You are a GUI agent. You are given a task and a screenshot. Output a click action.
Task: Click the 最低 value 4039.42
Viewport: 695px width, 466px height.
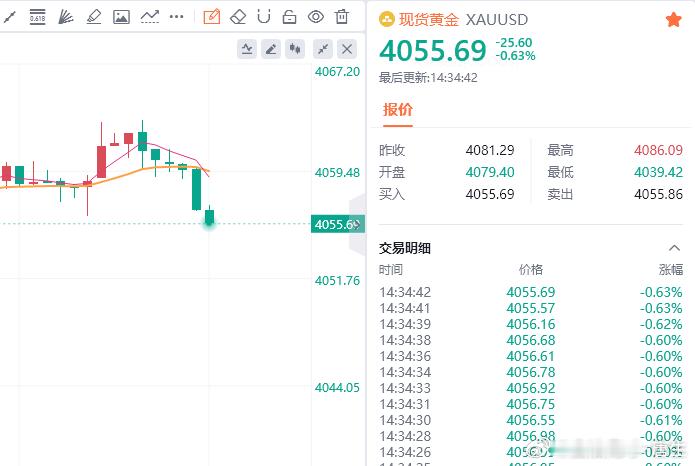658,172
